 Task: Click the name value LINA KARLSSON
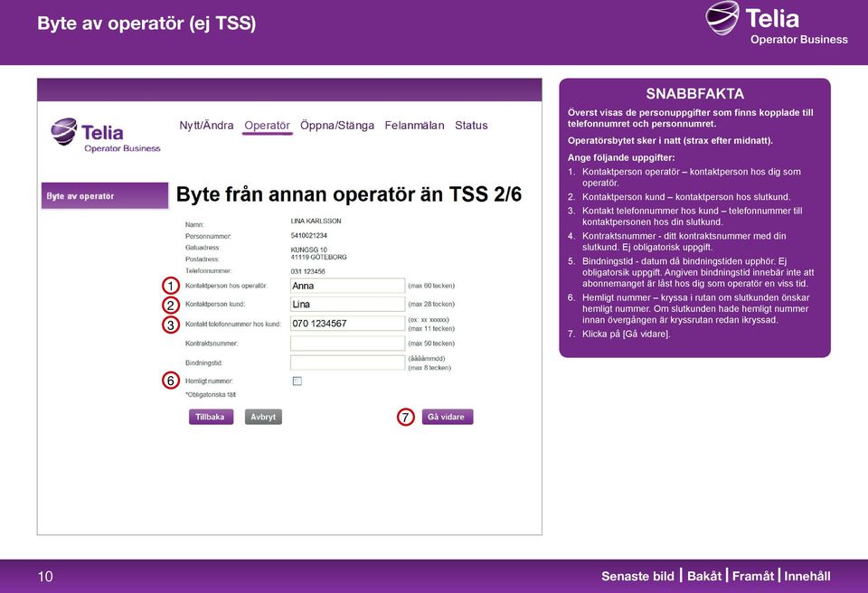pos(316,221)
